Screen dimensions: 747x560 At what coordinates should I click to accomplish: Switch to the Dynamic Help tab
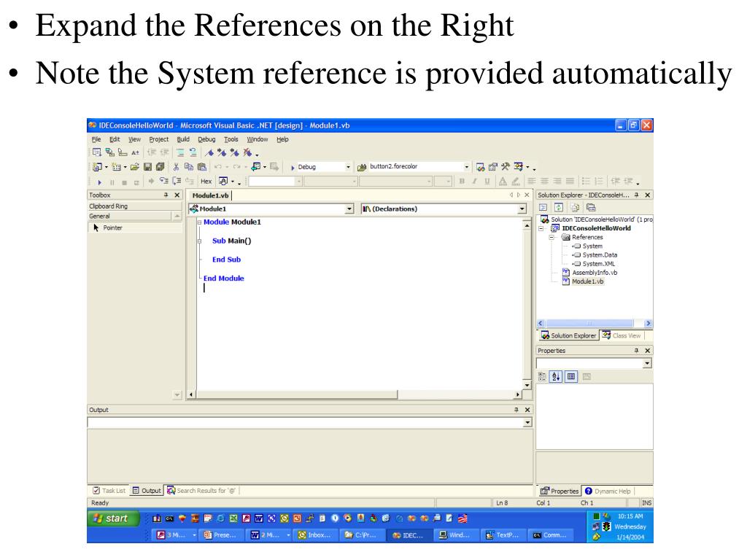click(x=608, y=491)
